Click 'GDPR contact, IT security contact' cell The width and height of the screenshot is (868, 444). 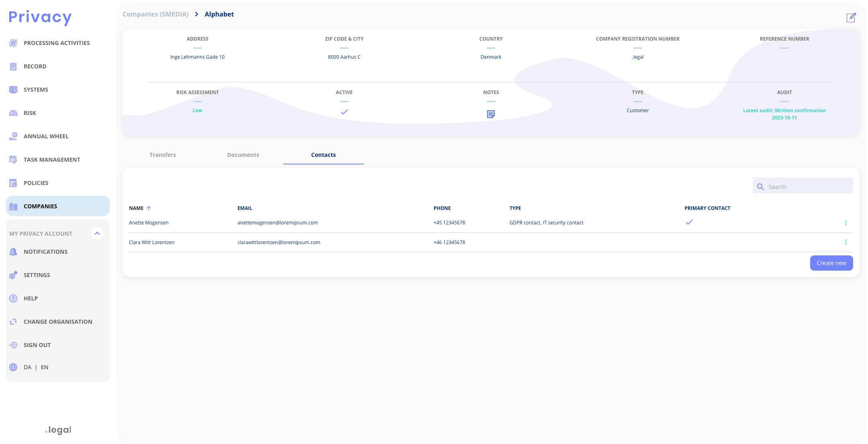(x=547, y=223)
